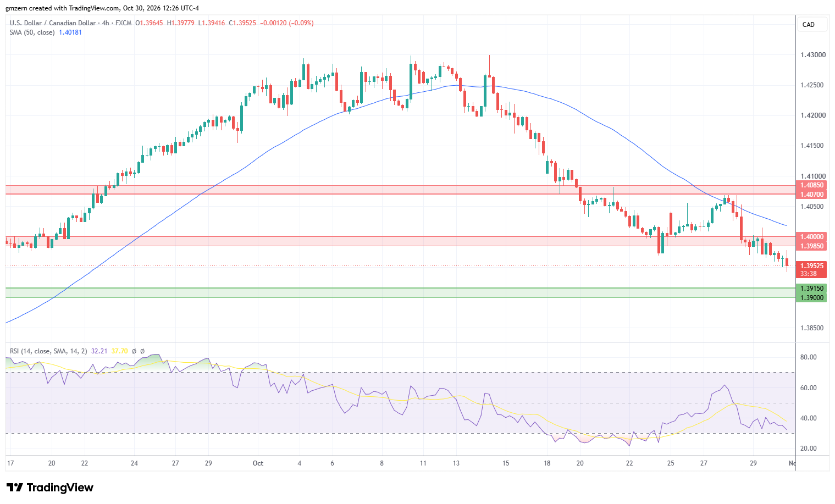The height and width of the screenshot is (504, 835).
Task: Click the 18 date label on the time axis
Action: point(547,463)
